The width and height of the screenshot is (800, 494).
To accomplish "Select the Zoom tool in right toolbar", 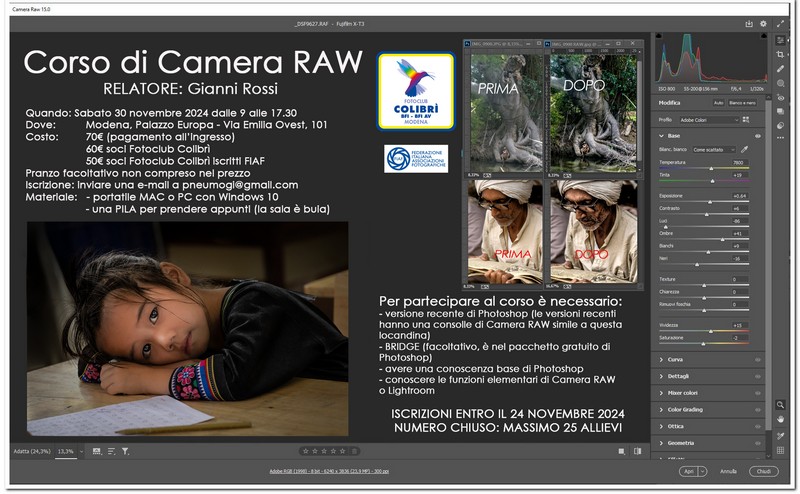I will pos(780,405).
